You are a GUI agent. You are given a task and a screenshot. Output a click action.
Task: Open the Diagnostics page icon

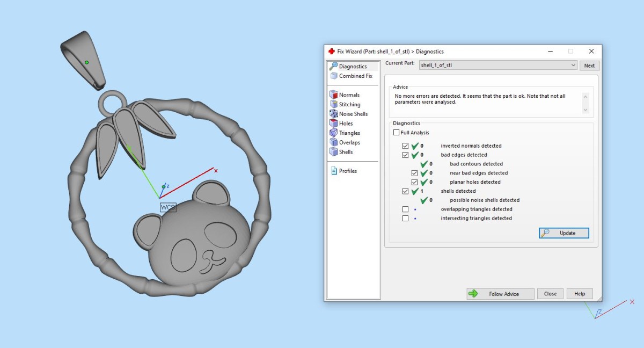click(333, 66)
